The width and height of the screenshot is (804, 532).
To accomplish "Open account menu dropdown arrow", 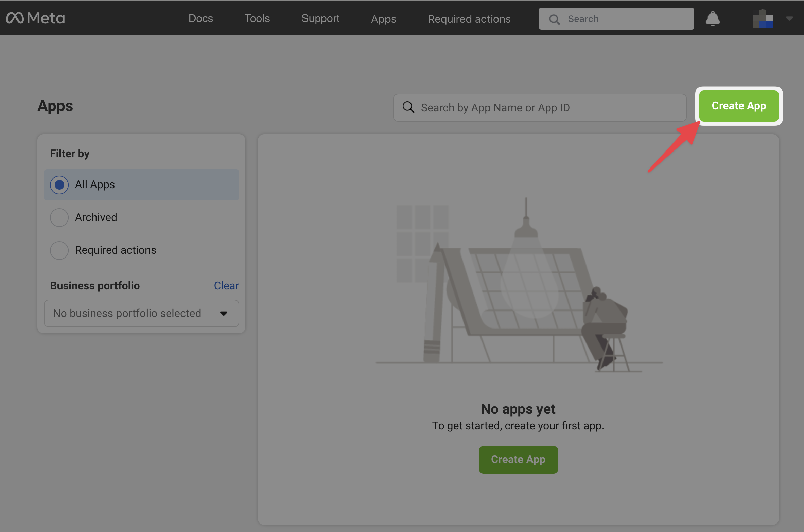I will click(789, 18).
